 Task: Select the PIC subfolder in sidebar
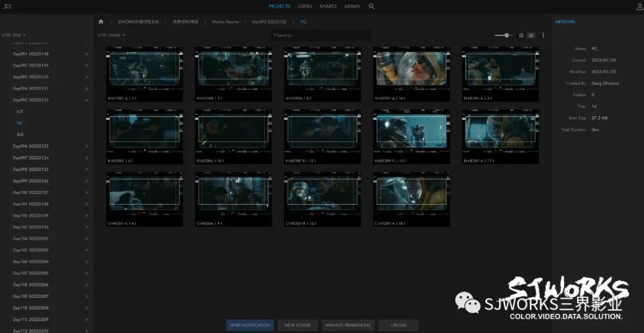[x=20, y=123]
